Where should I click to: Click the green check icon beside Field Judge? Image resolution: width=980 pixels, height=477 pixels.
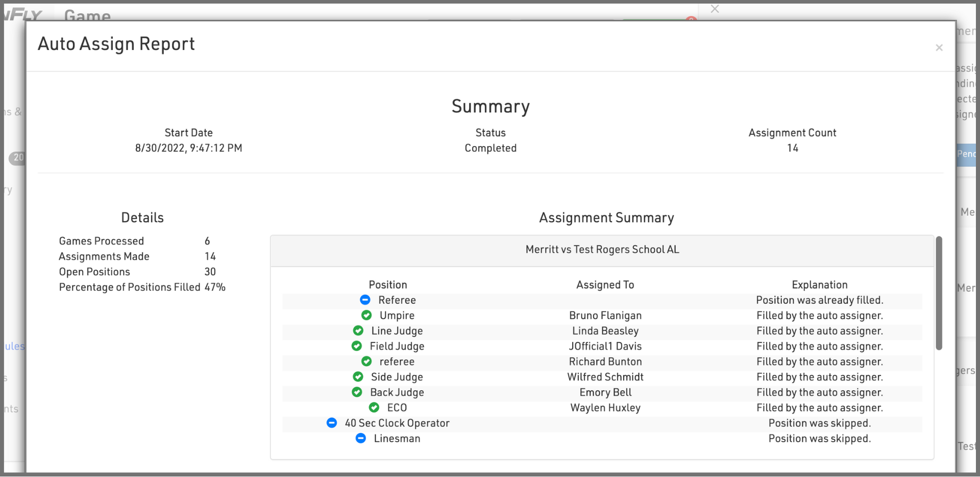coord(357,346)
